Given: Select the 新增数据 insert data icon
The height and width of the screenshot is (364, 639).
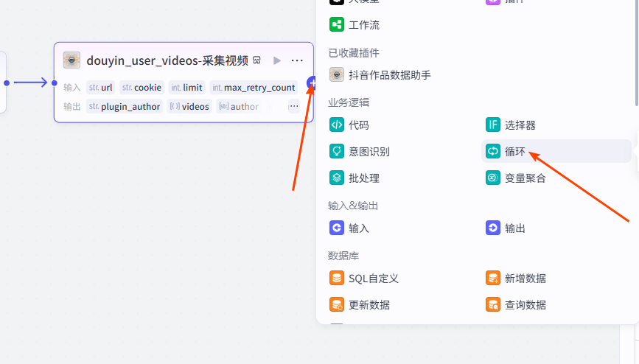Looking at the screenshot, I should point(492,279).
